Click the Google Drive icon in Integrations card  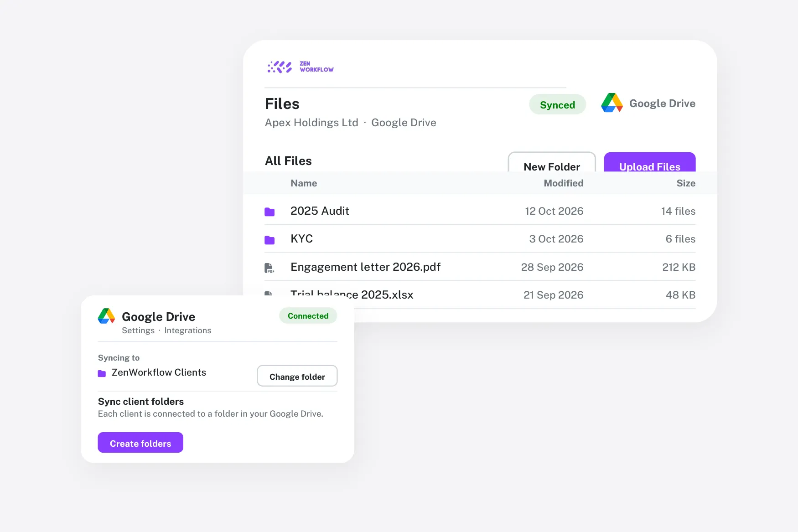tap(107, 316)
